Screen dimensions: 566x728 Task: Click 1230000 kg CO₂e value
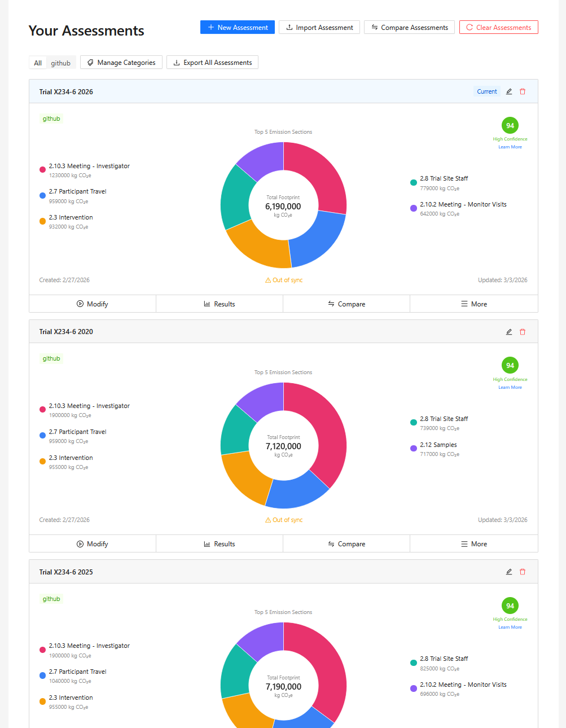click(70, 176)
